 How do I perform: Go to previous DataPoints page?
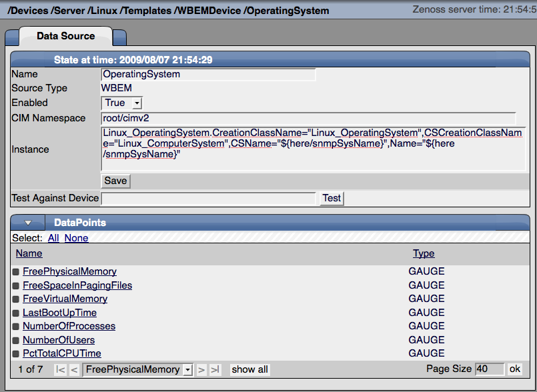click(x=74, y=369)
